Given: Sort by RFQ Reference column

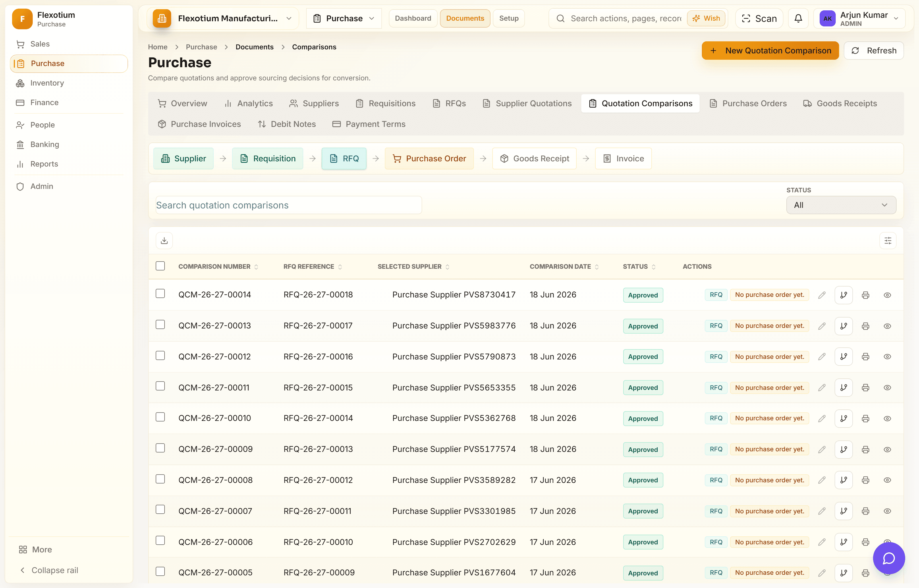Looking at the screenshot, I should pyautogui.click(x=312, y=266).
